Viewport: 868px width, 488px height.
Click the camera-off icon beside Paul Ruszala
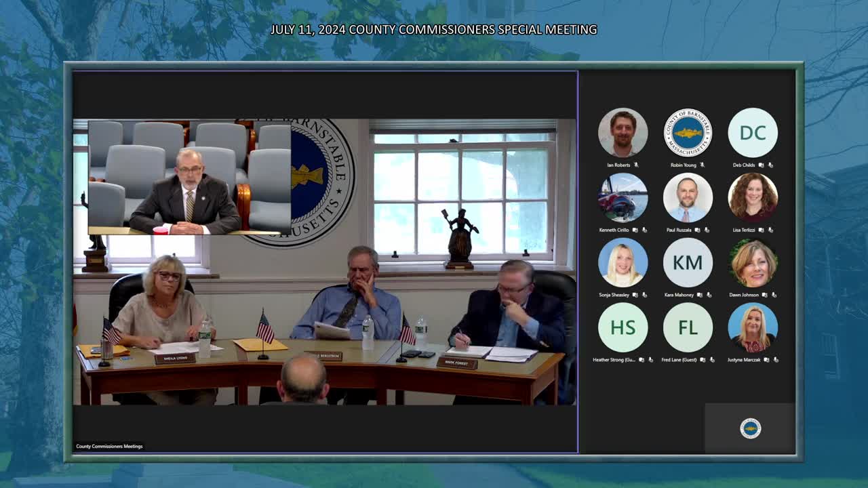click(x=698, y=230)
